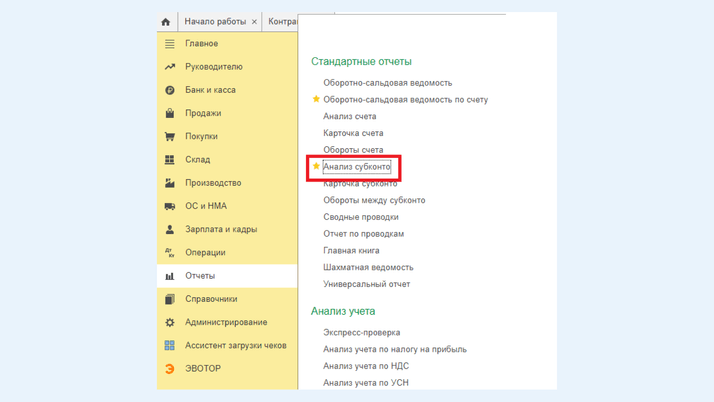Image resolution: width=714 pixels, height=402 pixels.
Task: Click the Отчеты bar chart icon
Action: (x=169, y=276)
